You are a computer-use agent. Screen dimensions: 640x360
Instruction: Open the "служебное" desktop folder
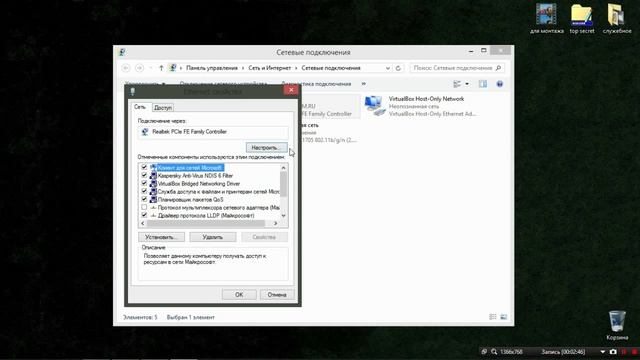pyautogui.click(x=617, y=18)
